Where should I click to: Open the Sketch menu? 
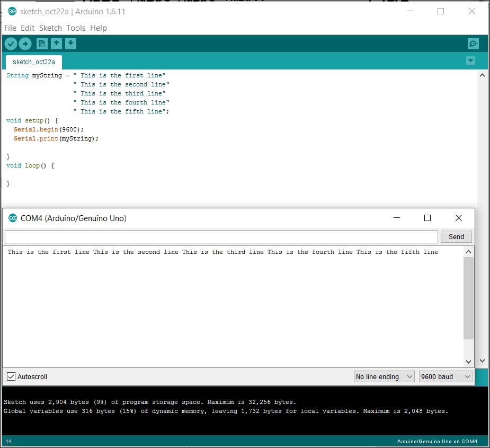[50, 28]
